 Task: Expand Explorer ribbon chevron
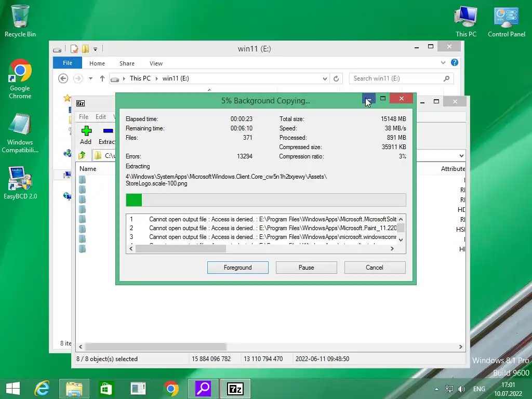[443, 62]
